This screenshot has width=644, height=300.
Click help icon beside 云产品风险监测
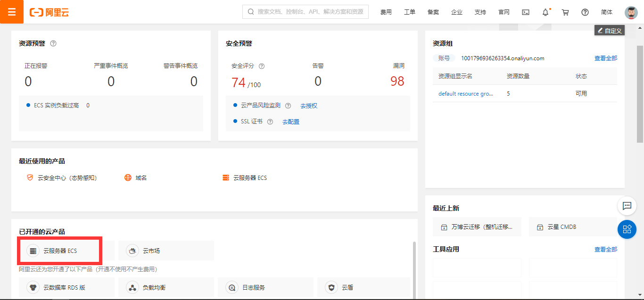pos(288,105)
